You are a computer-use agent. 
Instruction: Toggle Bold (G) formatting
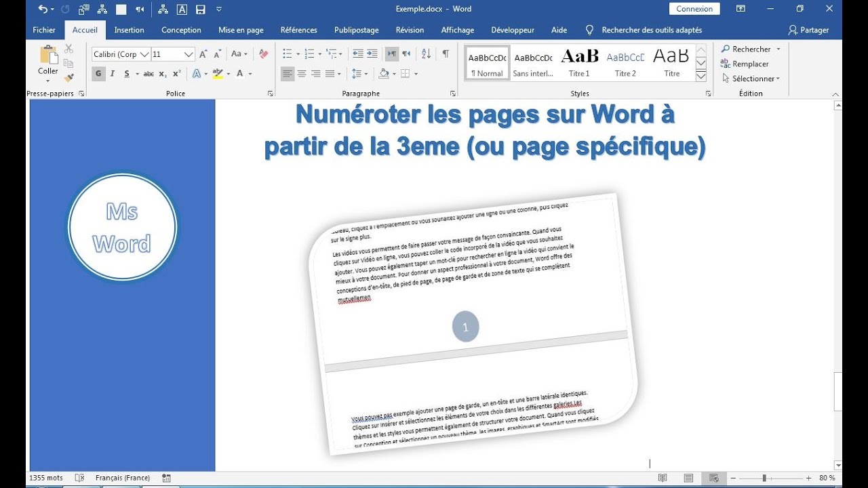pyautogui.click(x=98, y=74)
